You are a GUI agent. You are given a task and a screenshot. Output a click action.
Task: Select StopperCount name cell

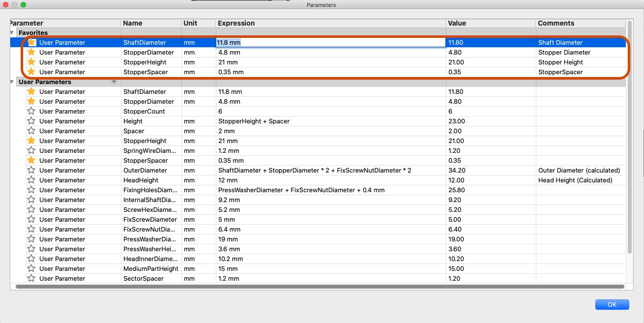pos(151,111)
